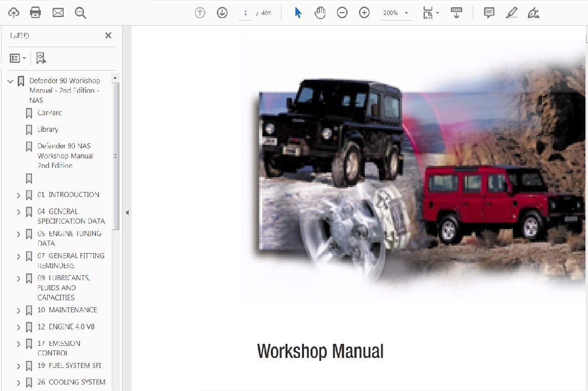
Task: Close the bookmarks panel
Action: (108, 35)
